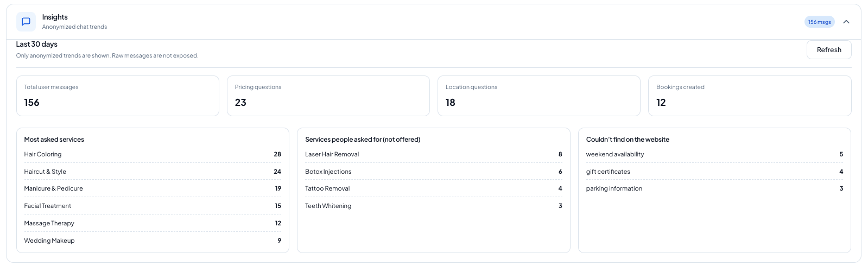This screenshot has width=868, height=265.
Task: Collapse the Insights panel chevron
Action: click(x=846, y=22)
